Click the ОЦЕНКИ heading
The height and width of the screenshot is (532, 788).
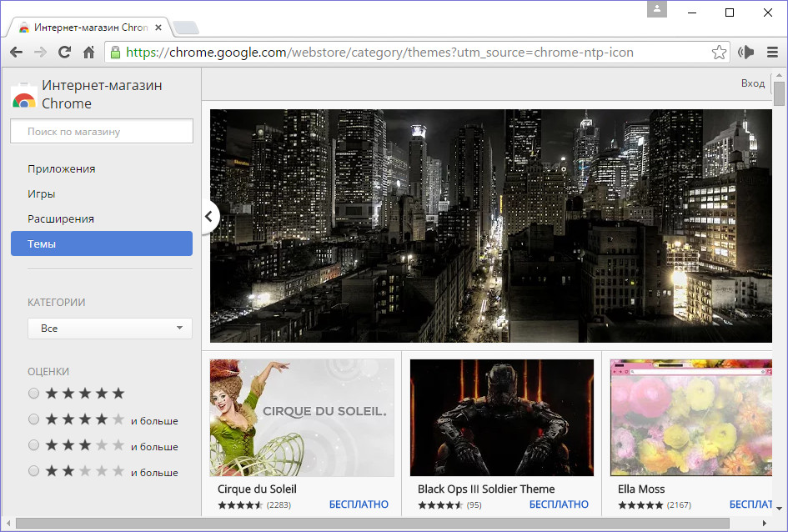(48, 372)
